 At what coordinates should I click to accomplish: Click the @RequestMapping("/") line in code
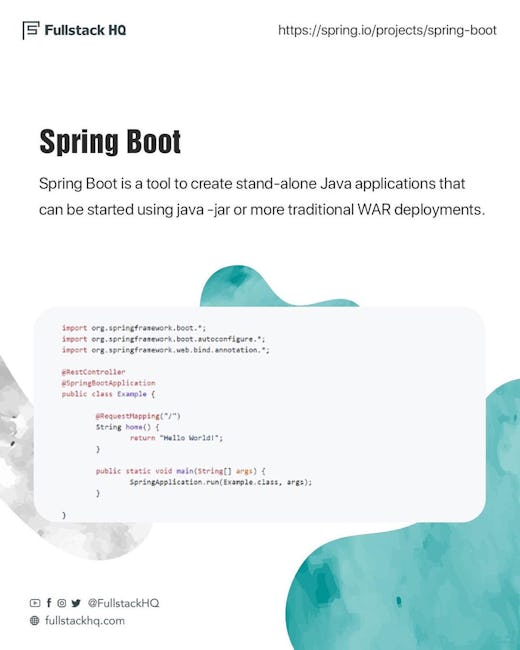pyautogui.click(x=138, y=416)
